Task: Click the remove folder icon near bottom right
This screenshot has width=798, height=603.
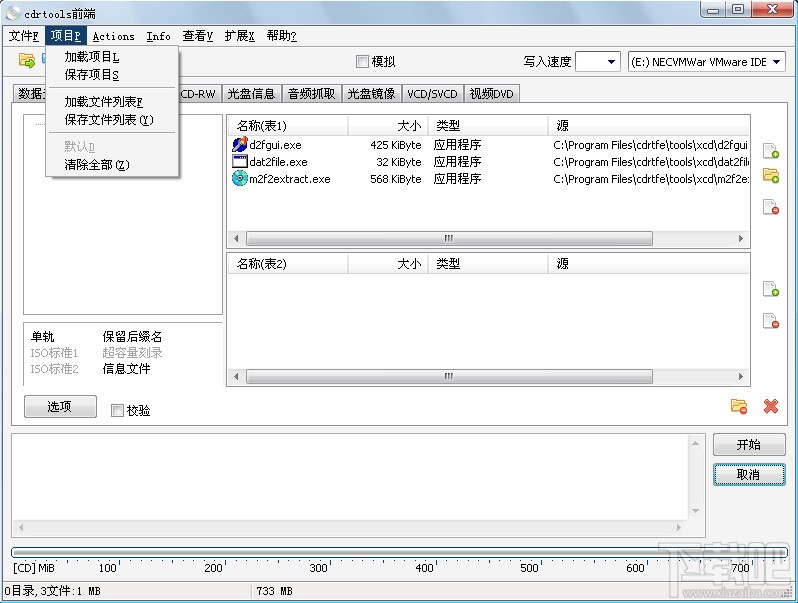Action: 739,406
